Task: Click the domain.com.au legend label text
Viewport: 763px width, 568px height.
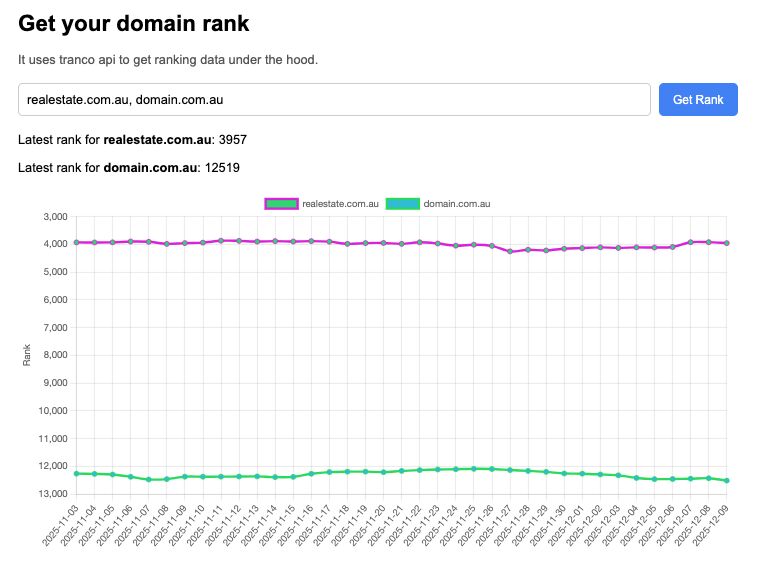Action: point(456,204)
